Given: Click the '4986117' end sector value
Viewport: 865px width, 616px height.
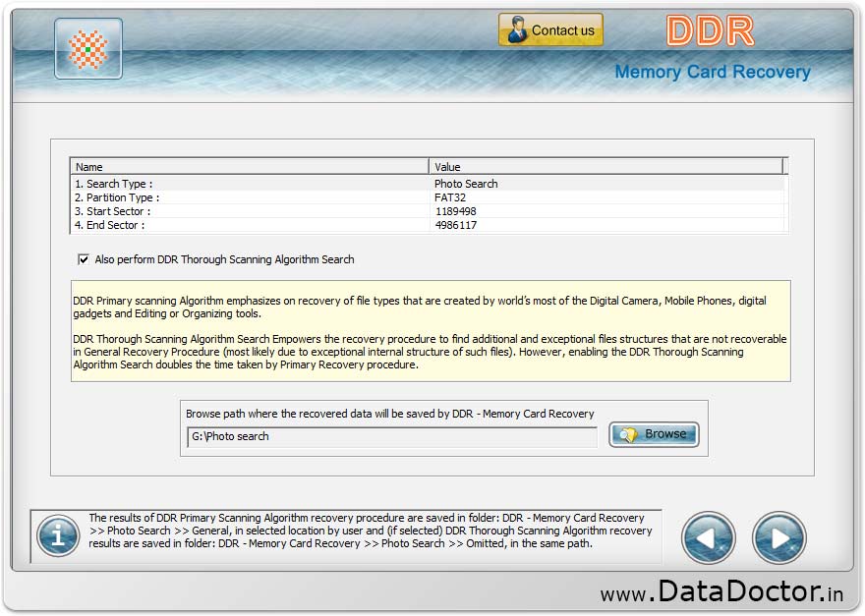Looking at the screenshot, I should click(456, 225).
